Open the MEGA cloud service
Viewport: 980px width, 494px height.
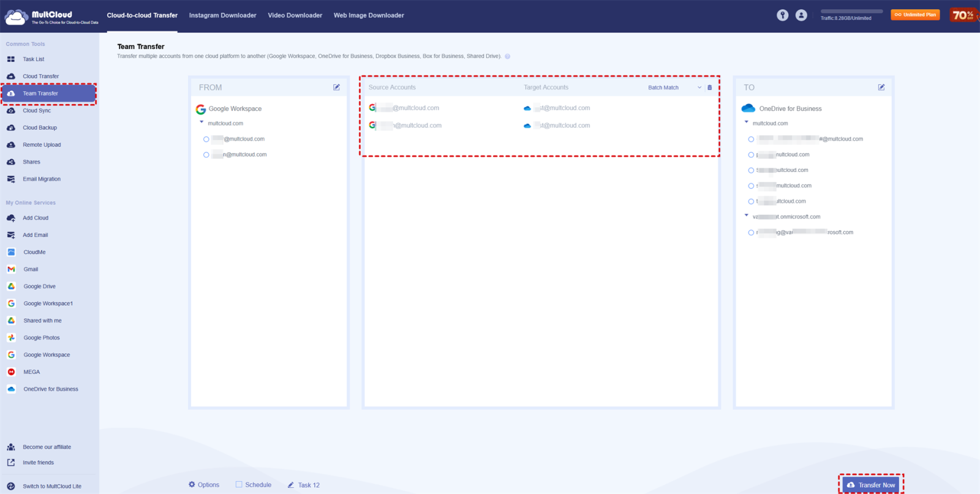[x=32, y=372]
